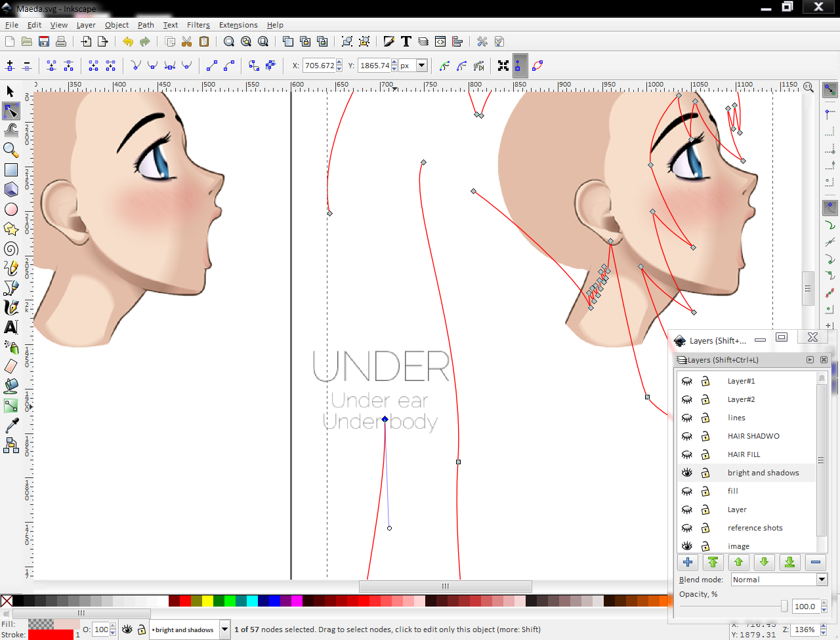
Task: Open the Path menu
Action: tap(146, 25)
